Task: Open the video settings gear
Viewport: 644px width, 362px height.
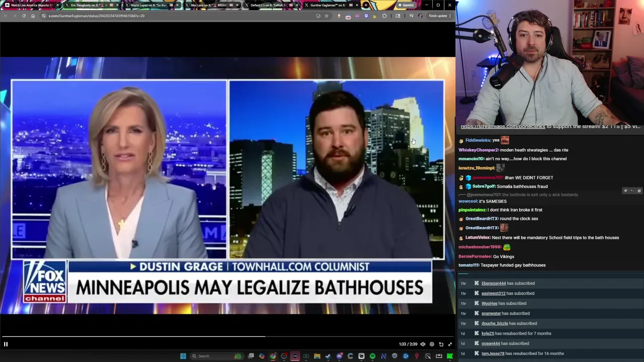Action: click(432, 344)
